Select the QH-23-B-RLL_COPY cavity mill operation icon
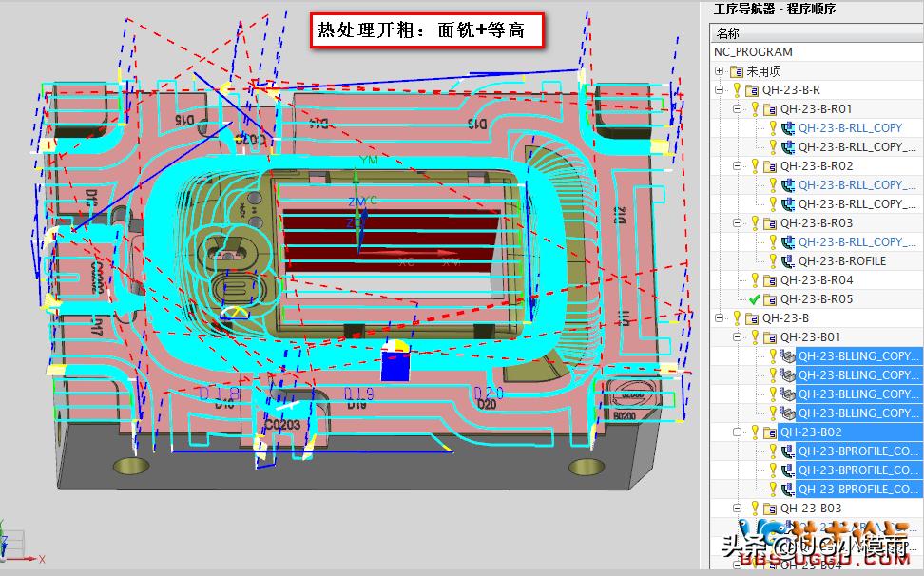Viewport: 924px width, 576px height. click(787, 127)
